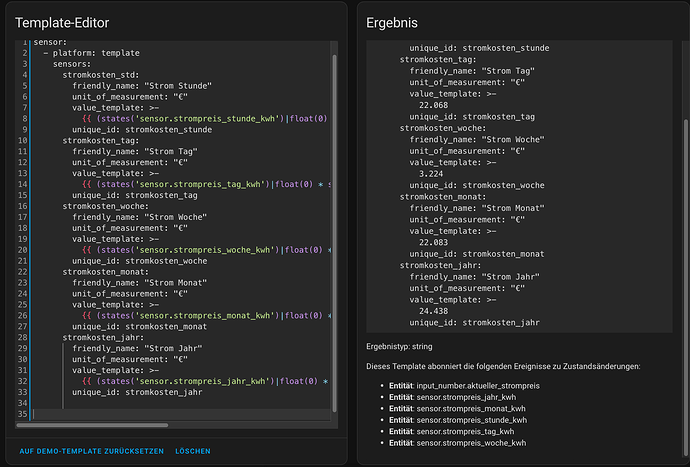Click entity input_number.aktueller_strompreis

(478, 386)
